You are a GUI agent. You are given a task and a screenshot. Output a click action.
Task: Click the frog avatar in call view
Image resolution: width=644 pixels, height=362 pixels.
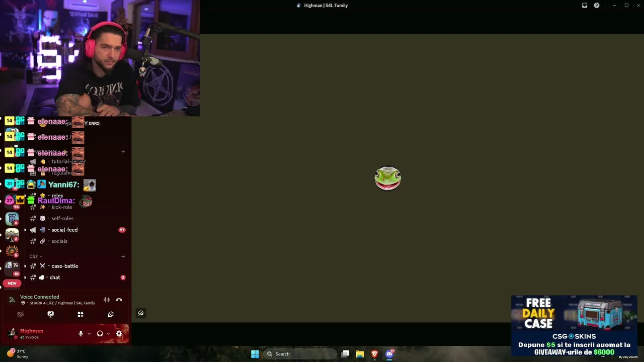pos(387,178)
